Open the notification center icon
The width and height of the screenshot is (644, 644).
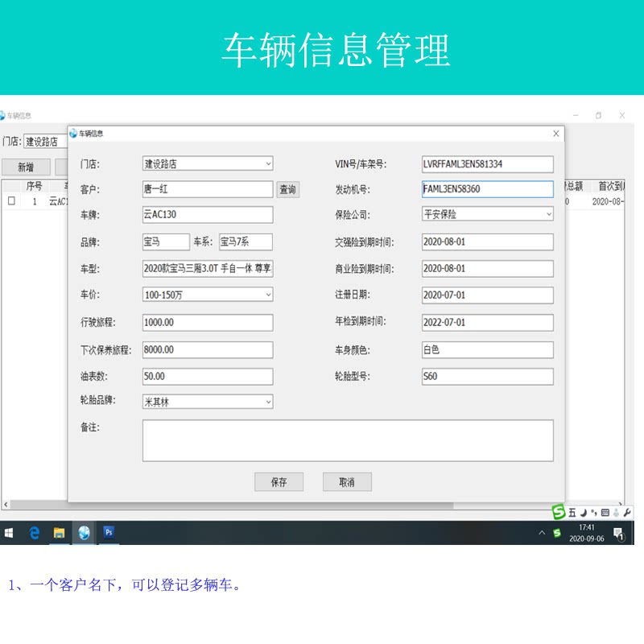(618, 534)
